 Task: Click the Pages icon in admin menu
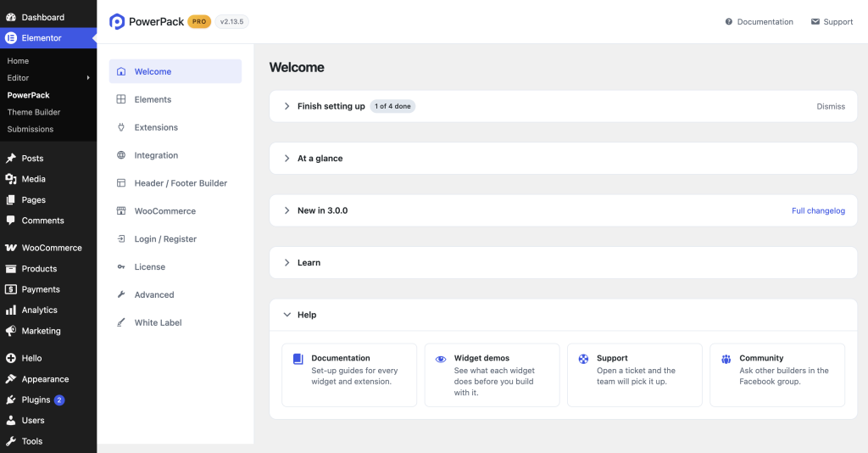10,200
